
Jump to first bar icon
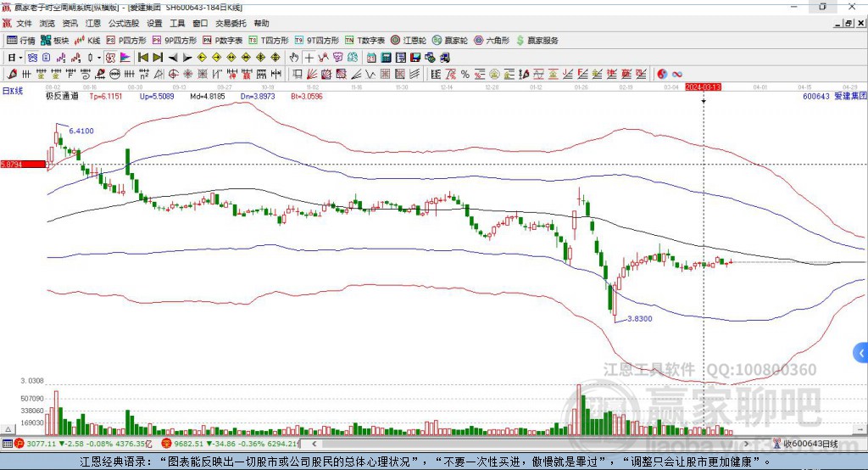(142, 58)
